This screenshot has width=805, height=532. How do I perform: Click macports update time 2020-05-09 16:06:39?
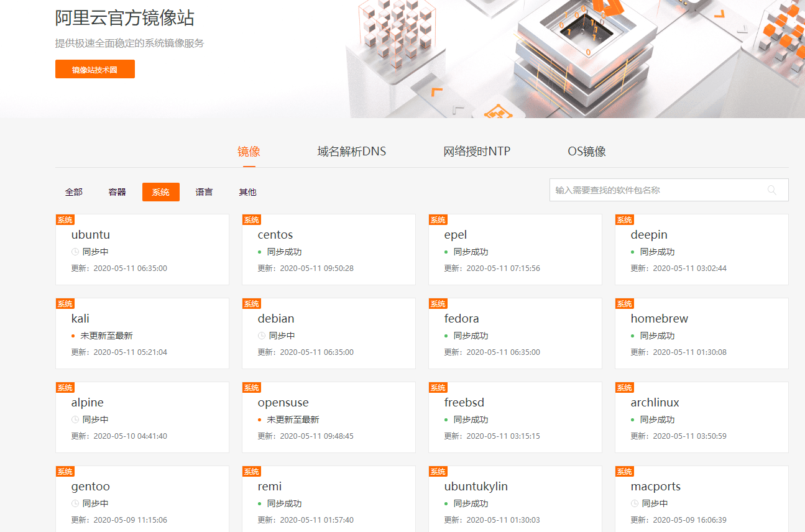689,520
